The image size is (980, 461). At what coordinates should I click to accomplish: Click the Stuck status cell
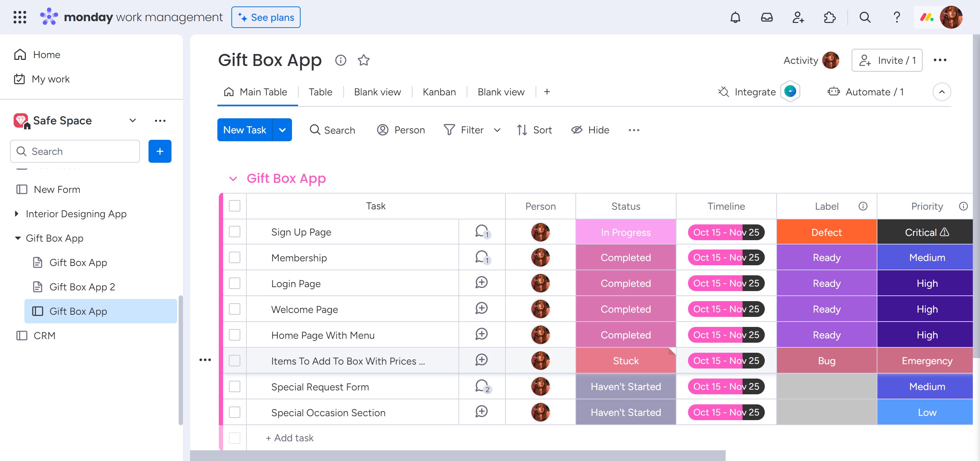[x=626, y=360]
